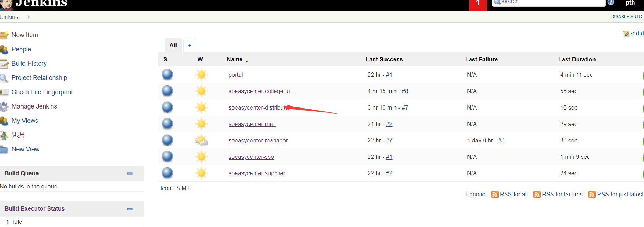Sort by Last Failure column header
644x227 pixels.
(x=481, y=60)
